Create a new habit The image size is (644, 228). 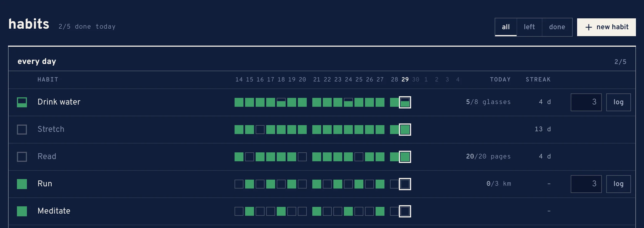[x=607, y=27]
